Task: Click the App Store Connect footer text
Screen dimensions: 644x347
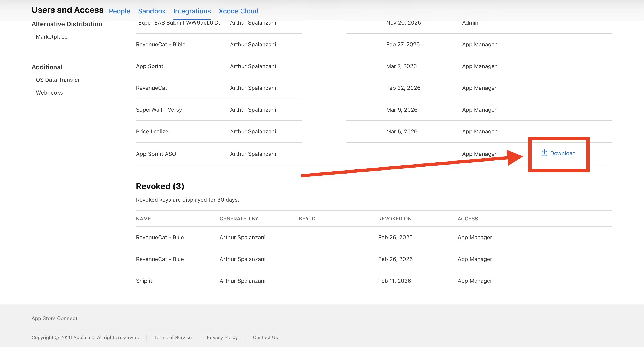Action: click(54, 318)
